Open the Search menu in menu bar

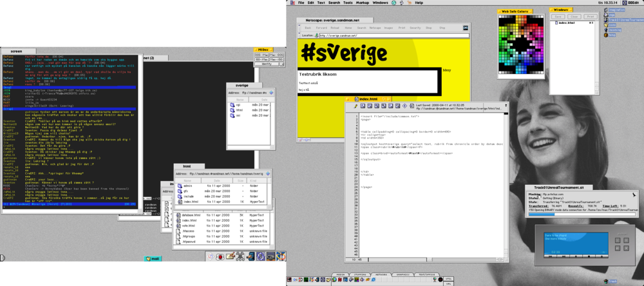coord(334,3)
